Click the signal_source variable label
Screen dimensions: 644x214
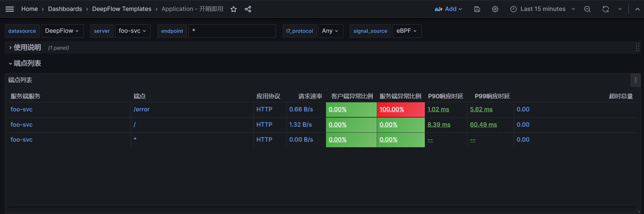coord(370,31)
